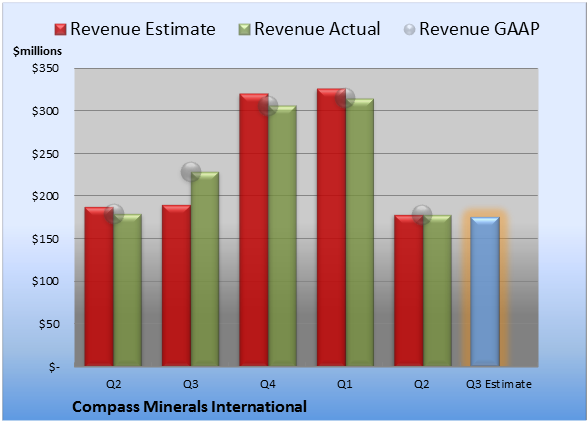
Task: Select the green Q4 Revenue Actual bar
Action: [282, 236]
